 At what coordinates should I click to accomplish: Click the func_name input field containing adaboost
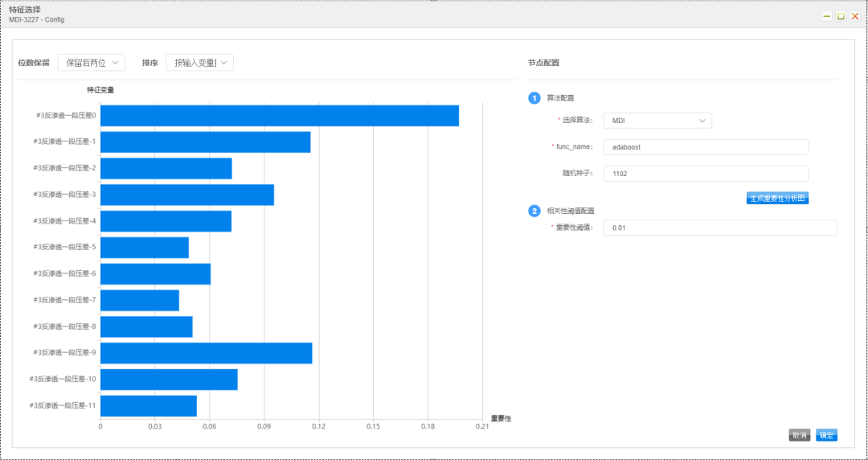pos(706,147)
